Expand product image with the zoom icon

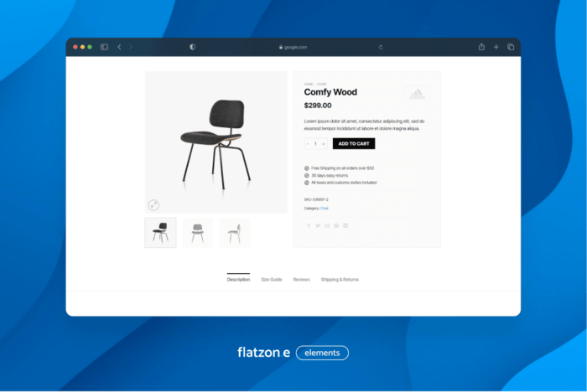153,204
